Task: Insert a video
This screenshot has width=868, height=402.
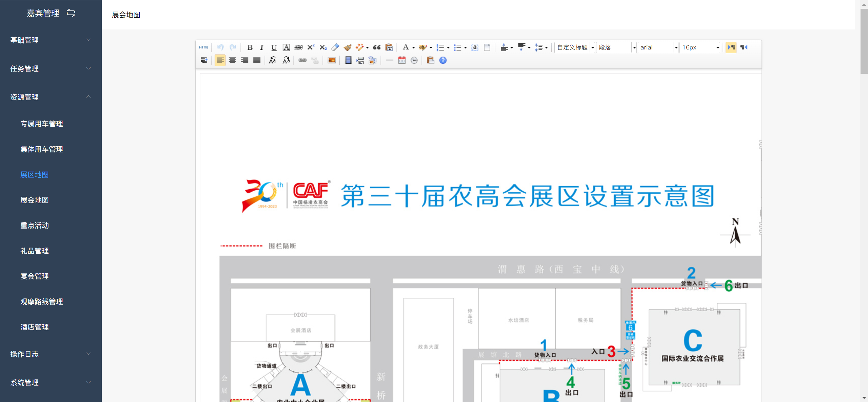Action: pyautogui.click(x=348, y=60)
